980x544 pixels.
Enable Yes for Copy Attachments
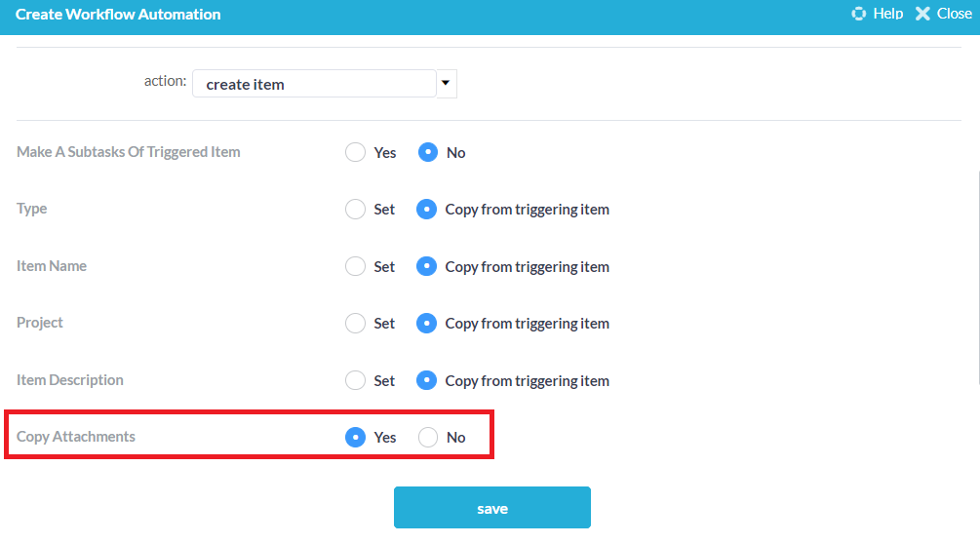coord(356,438)
